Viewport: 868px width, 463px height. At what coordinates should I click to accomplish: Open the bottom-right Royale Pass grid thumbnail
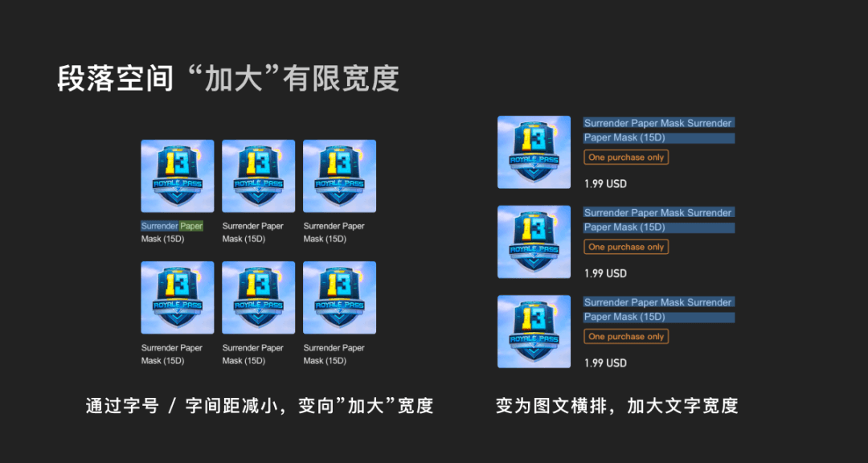339,298
